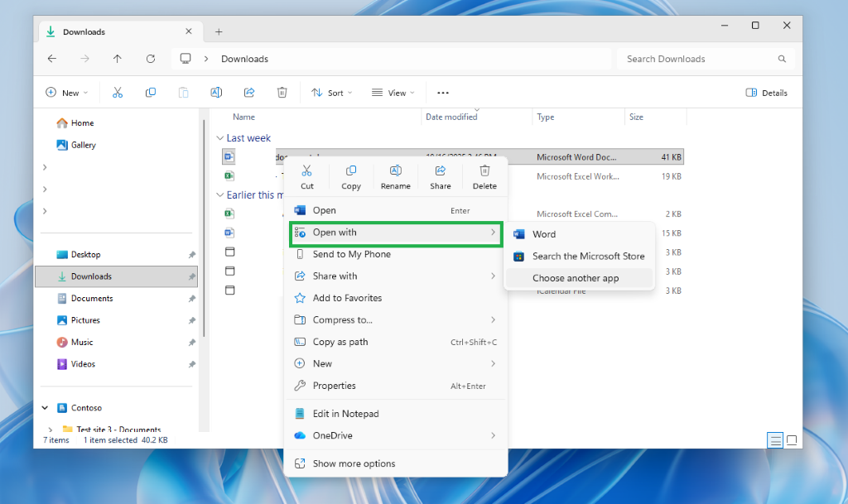This screenshot has height=504, width=848.
Task: Open the New submenu in context menu
Action: tap(396, 363)
